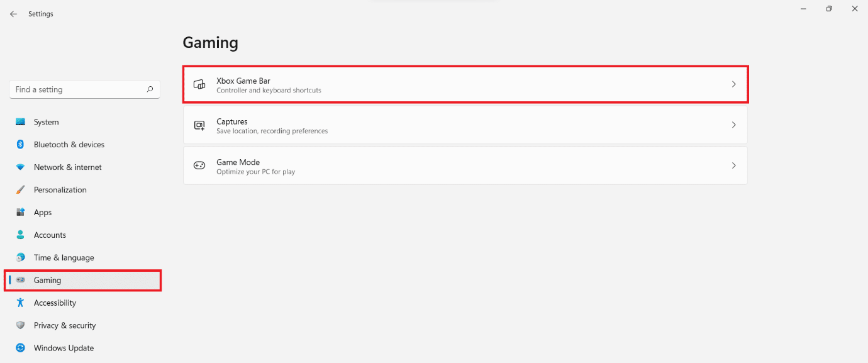The width and height of the screenshot is (868, 363).
Task: Click the Game Mode controller icon
Action: [199, 165]
